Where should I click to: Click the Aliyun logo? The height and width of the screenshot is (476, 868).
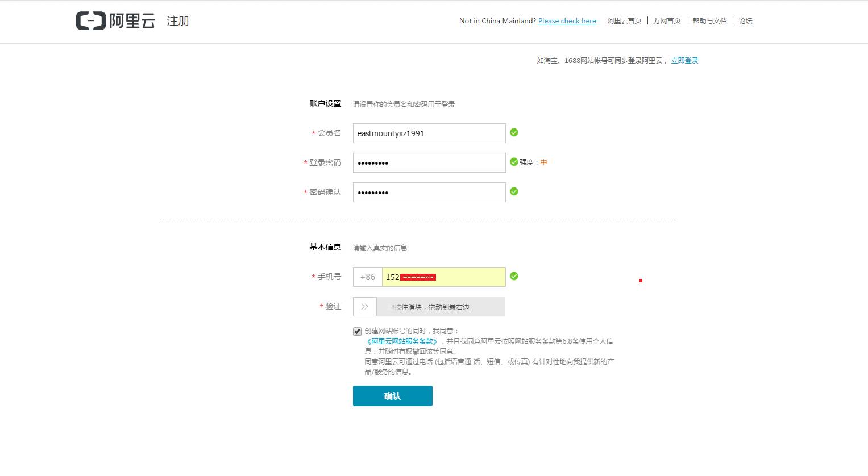click(x=115, y=21)
